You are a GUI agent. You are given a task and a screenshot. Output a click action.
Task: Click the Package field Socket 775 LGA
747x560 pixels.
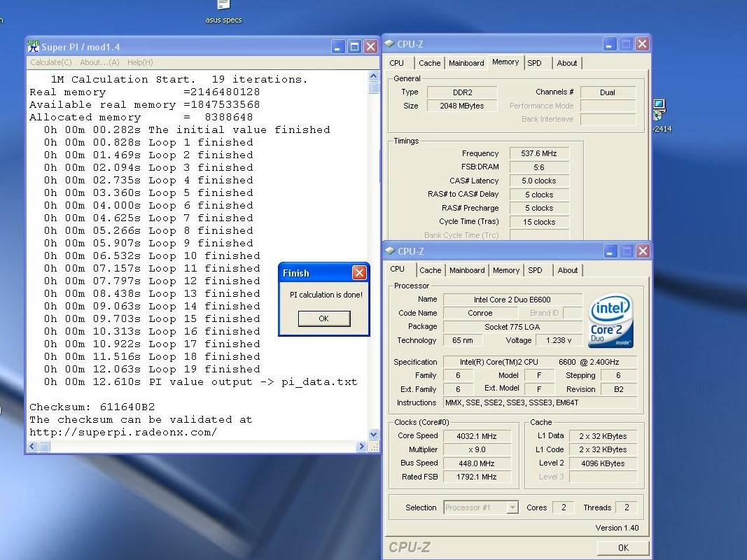pos(512,327)
